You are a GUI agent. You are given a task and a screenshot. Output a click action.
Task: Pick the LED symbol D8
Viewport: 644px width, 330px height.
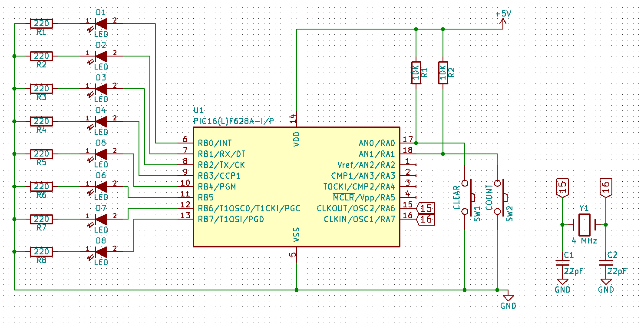pos(101,252)
